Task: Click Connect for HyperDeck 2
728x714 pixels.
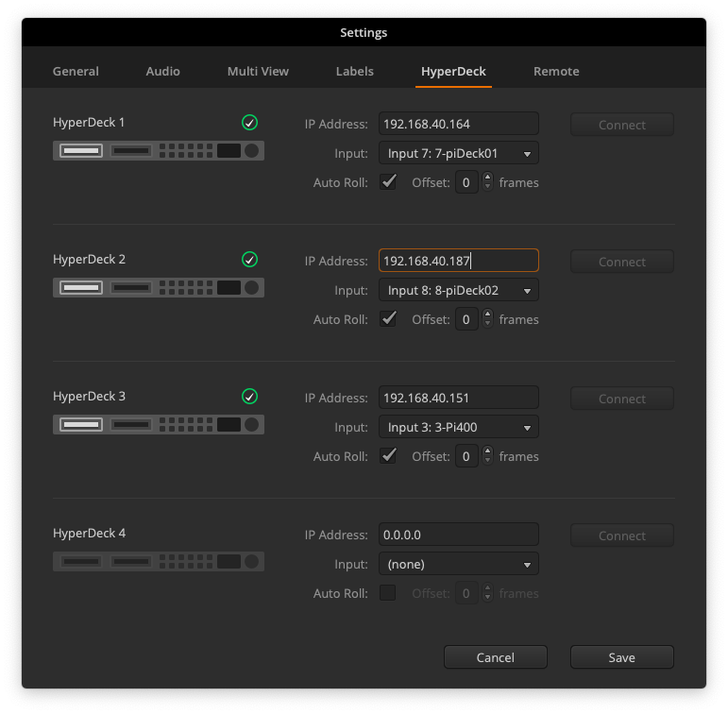Action: coord(622,262)
